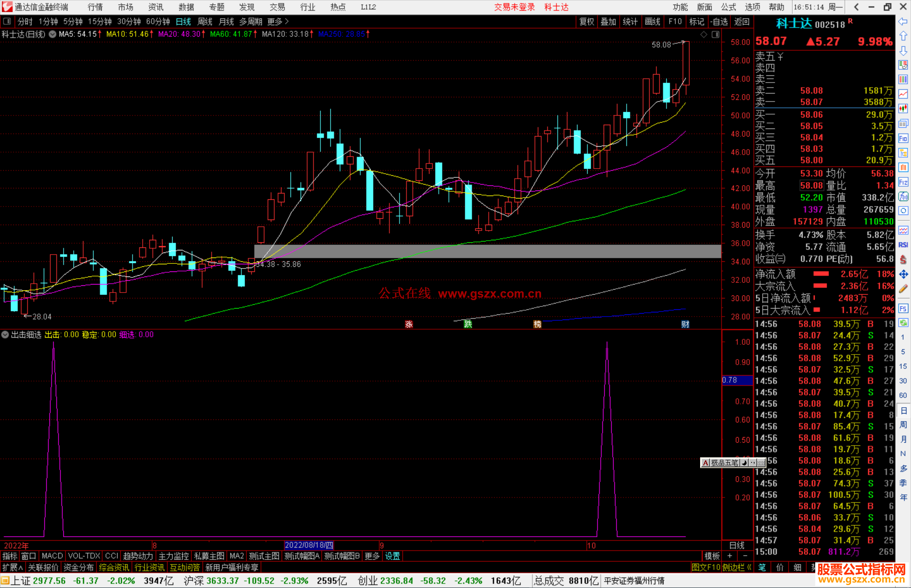Select the pencil drawing tool icon

pos(903,289)
